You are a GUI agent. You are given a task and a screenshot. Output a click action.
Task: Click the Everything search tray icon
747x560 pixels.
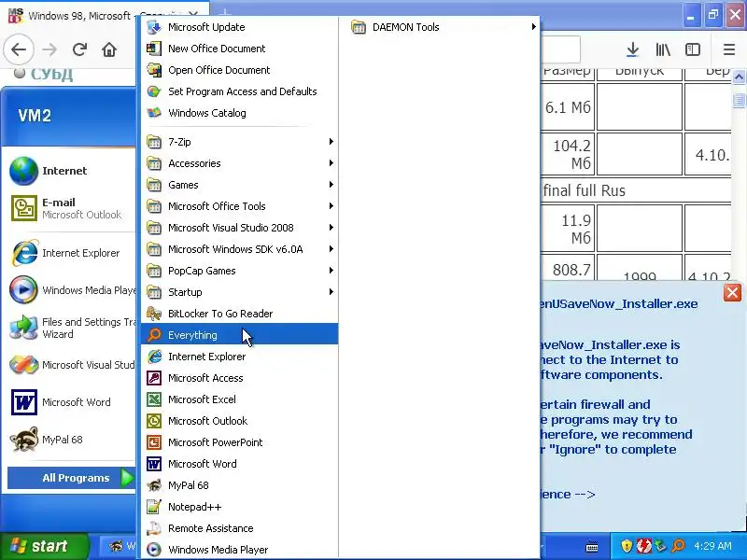[x=679, y=546]
